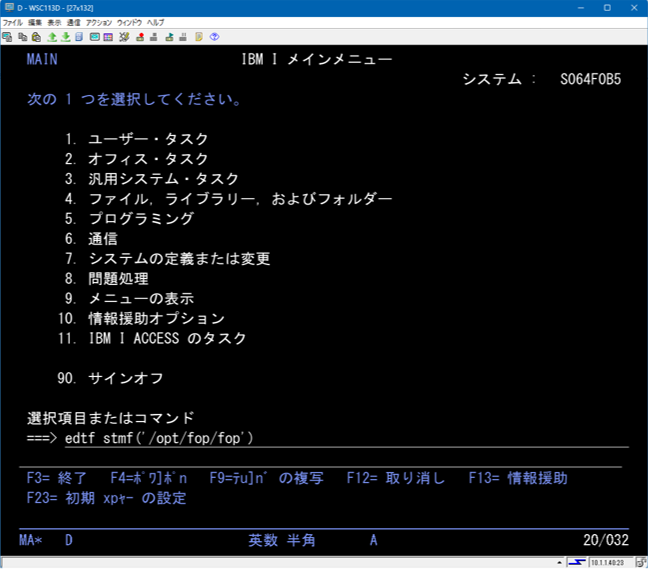648x569 pixels.
Task: Open the アクション menu
Action: pos(98,22)
